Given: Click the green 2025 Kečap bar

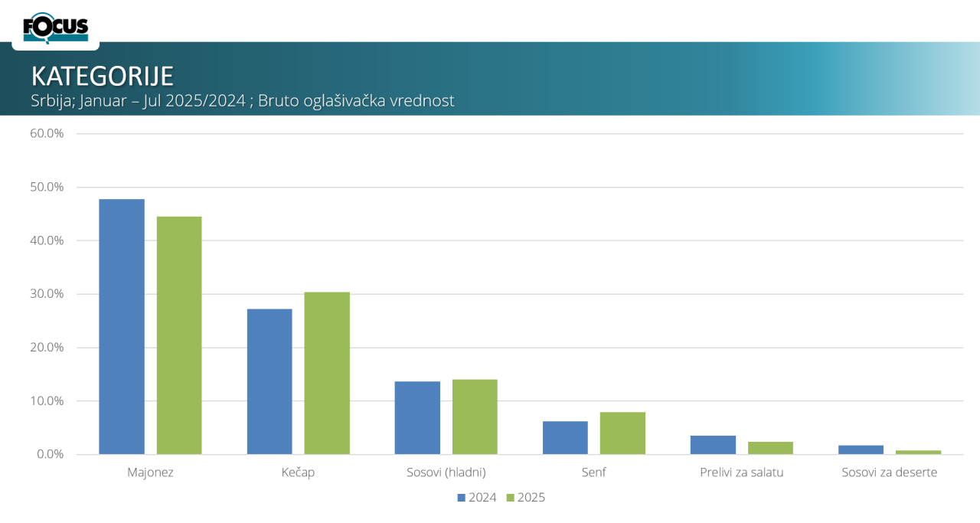Looking at the screenshot, I should (327, 373).
